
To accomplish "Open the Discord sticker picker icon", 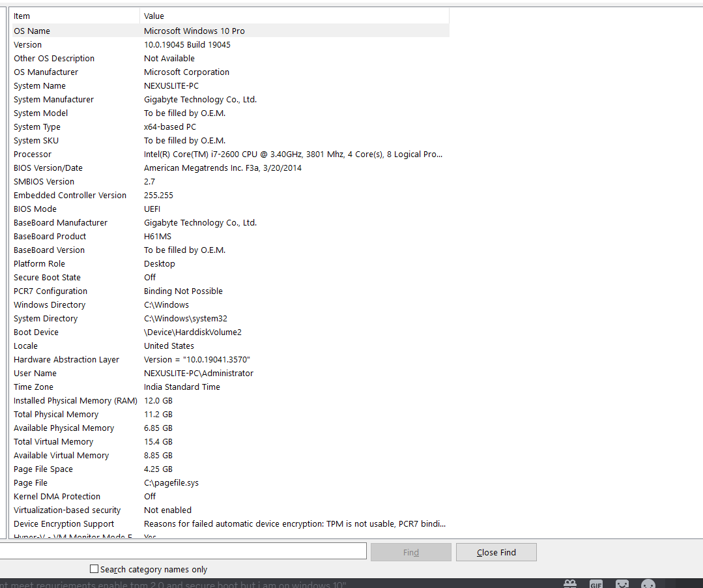I will click(622, 584).
